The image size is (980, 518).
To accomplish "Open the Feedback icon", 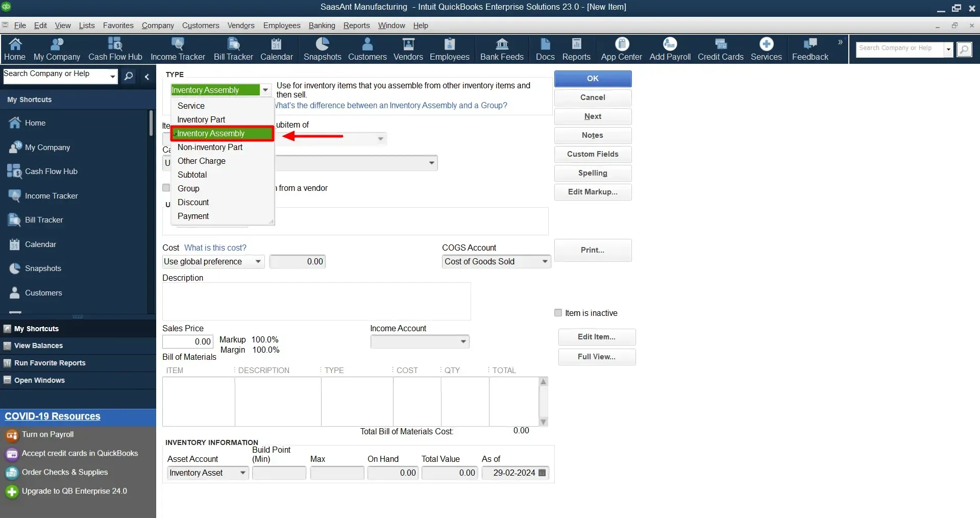I will 810,50.
